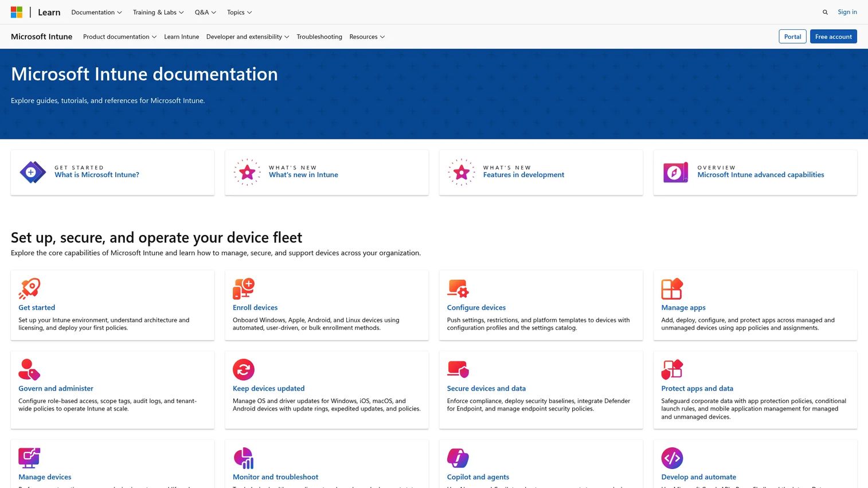
Task: Open the Learn Intune menu item
Action: click(182, 37)
